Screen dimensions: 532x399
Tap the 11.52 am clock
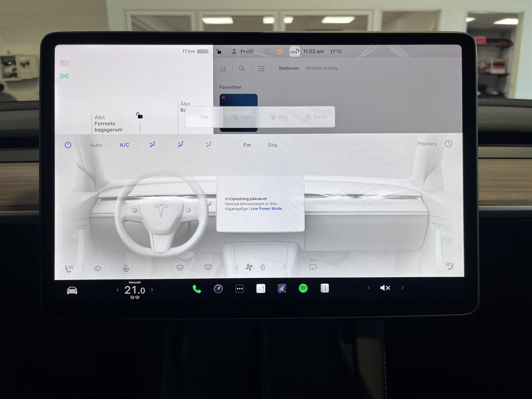313,51
